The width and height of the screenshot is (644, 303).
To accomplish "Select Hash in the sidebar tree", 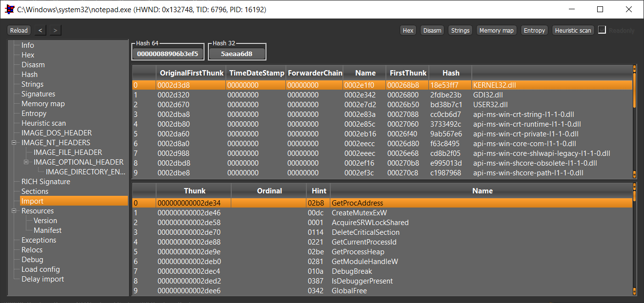I will (29, 75).
